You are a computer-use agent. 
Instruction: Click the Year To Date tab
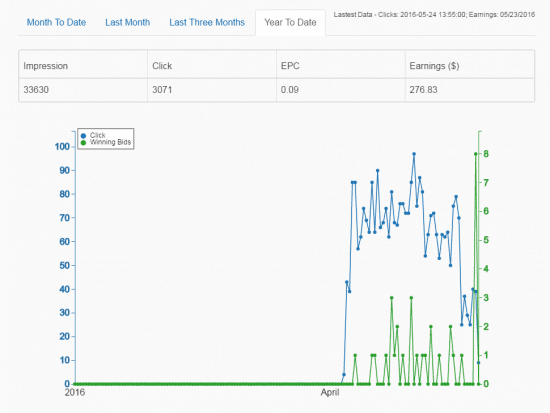pos(290,22)
